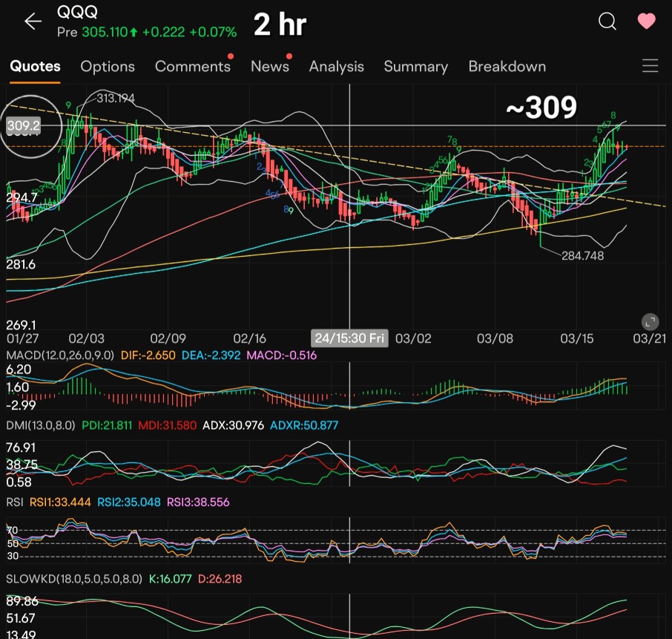Toggle the pink heart favorite icon
The height and width of the screenshot is (639, 672).
(646, 22)
